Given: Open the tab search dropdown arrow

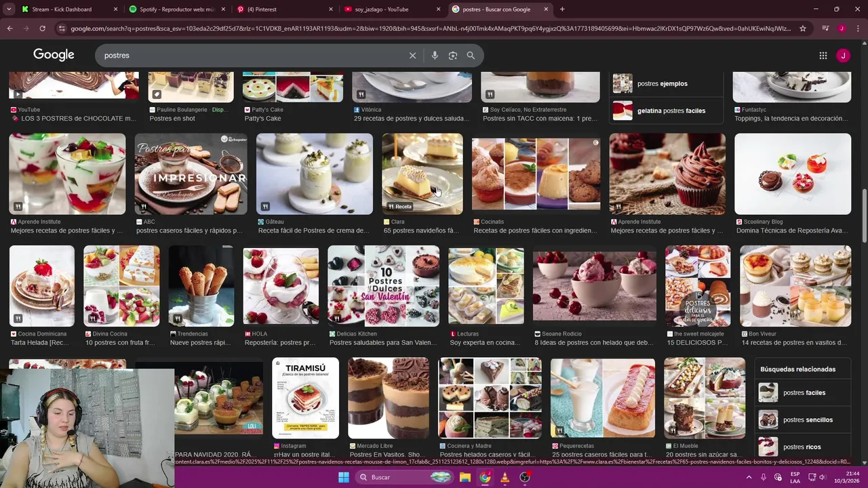Looking at the screenshot, I should point(9,9).
